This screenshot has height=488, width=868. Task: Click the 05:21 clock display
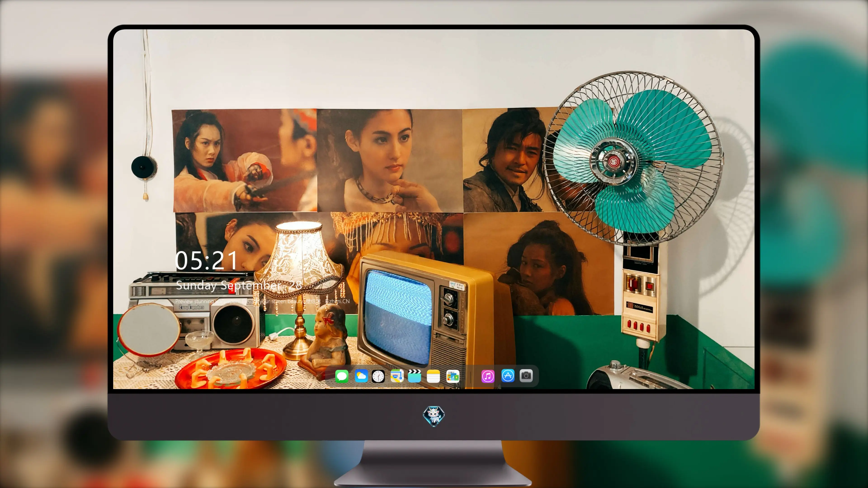point(206,260)
